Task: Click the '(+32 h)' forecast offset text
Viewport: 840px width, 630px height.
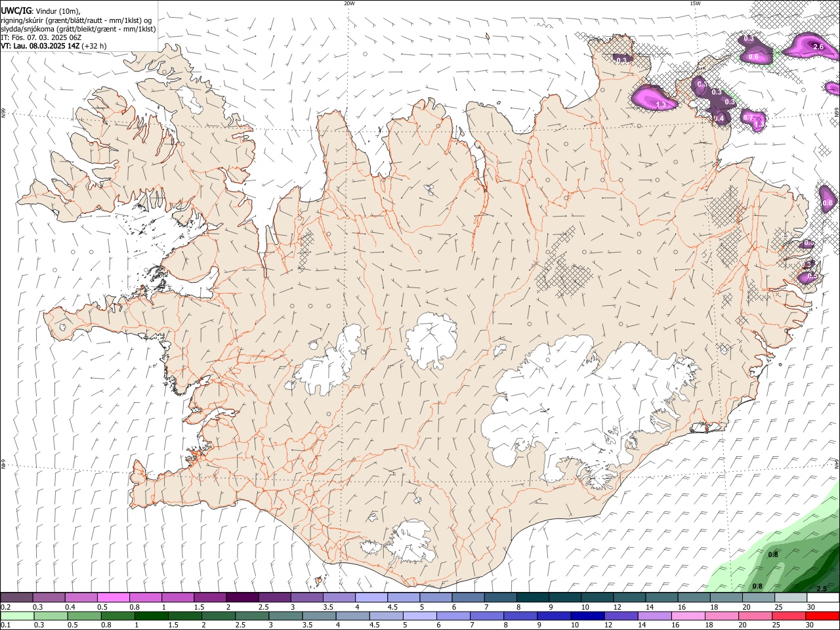Action: click(x=94, y=46)
